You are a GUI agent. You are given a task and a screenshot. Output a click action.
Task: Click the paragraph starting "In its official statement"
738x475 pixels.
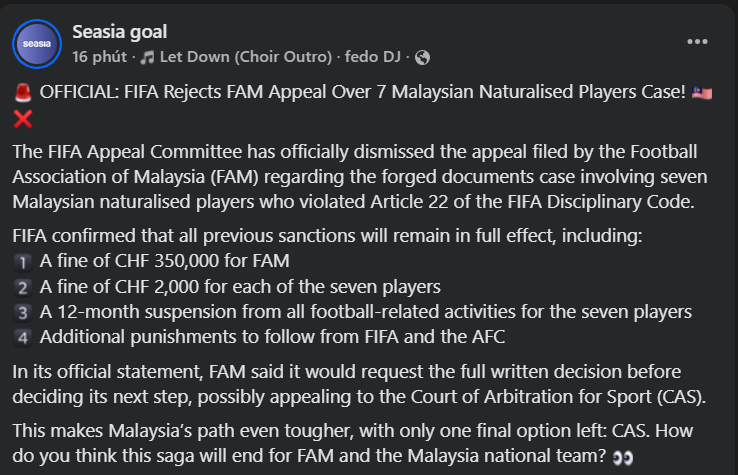tap(360, 384)
